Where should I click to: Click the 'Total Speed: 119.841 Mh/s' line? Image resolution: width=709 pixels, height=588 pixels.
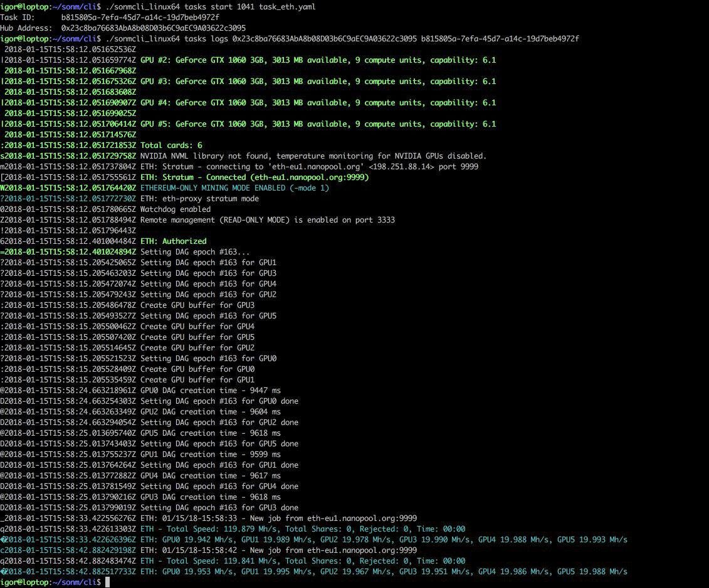tap(303, 561)
